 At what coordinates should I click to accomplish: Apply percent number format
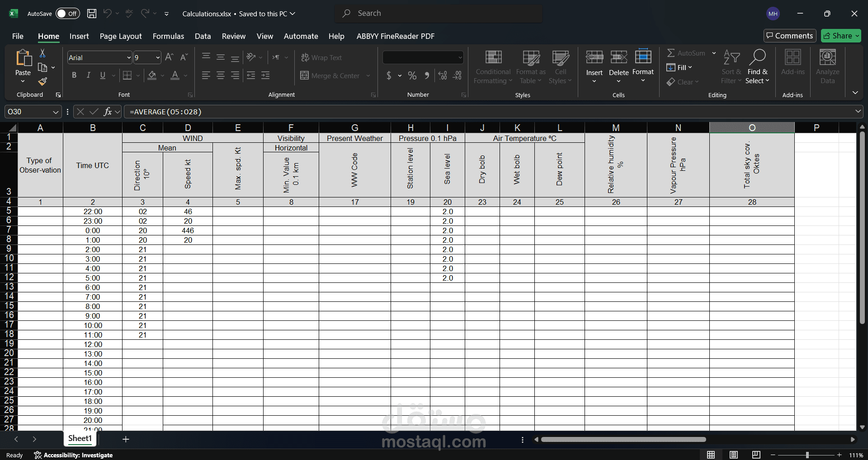(x=412, y=75)
